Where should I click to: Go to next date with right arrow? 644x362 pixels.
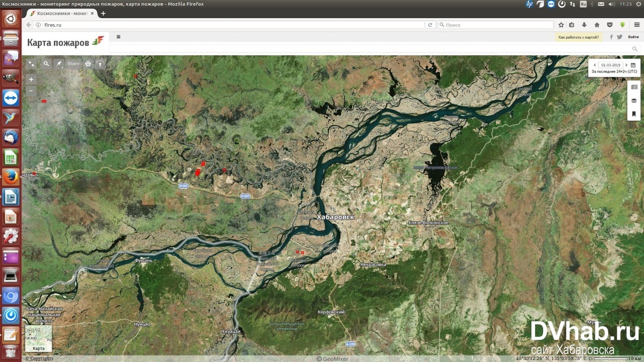[x=626, y=65]
